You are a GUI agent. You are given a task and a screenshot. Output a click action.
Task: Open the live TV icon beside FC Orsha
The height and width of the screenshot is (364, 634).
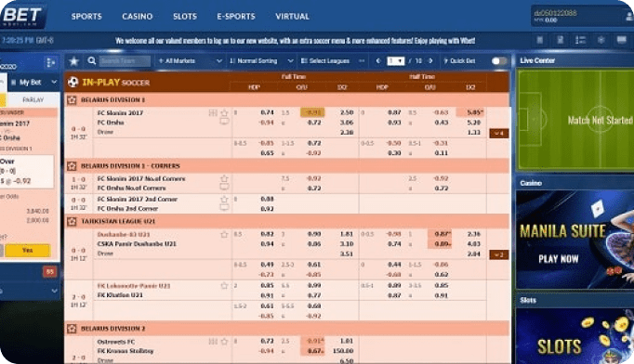(x=224, y=122)
